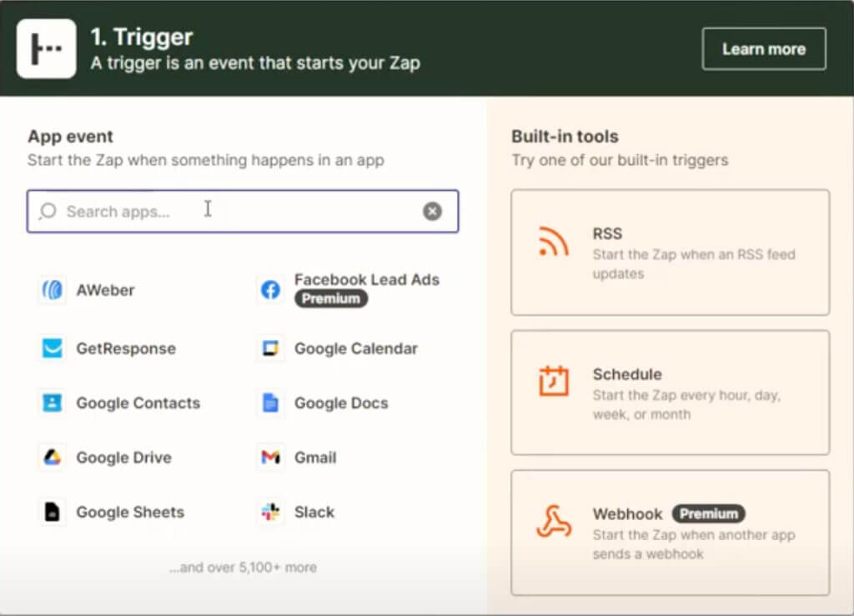Select the AWeber app icon

[52, 289]
